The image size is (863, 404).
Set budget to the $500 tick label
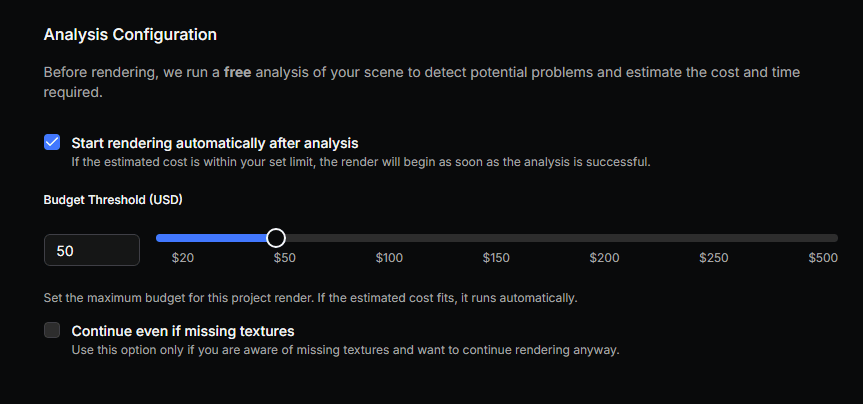823,258
